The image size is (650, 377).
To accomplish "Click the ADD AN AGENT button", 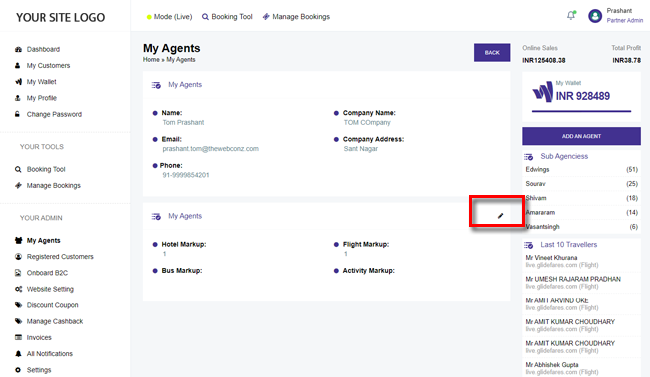I will 581,136.
